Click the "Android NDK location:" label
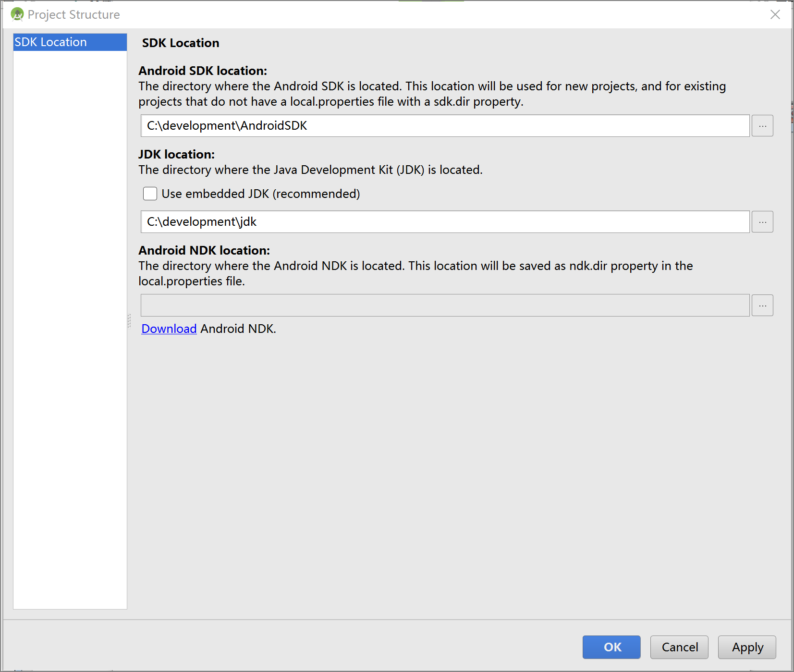Viewport: 794px width, 672px height. pyautogui.click(x=204, y=250)
